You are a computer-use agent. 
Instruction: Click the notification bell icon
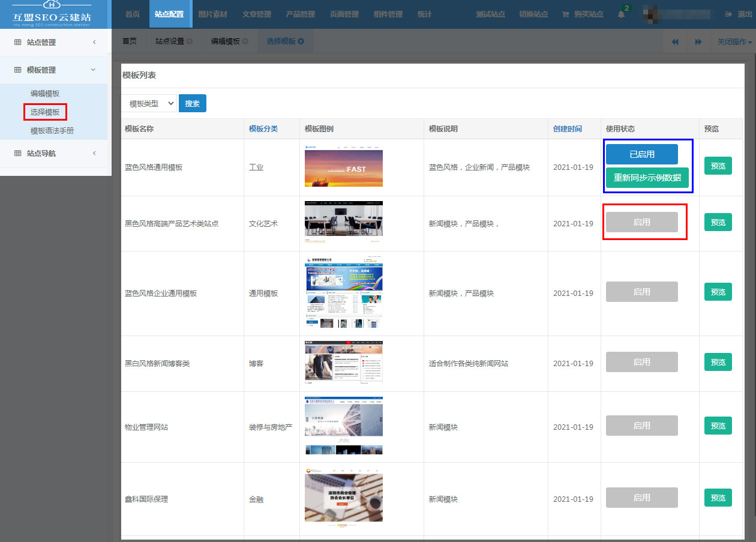621,14
